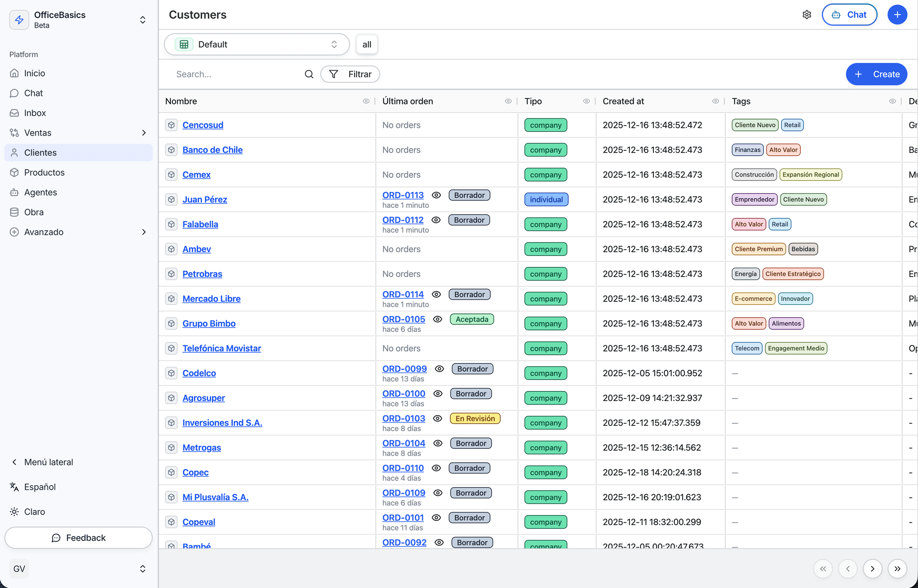
Task: Click the blue plus icon top-right
Action: pyautogui.click(x=897, y=15)
